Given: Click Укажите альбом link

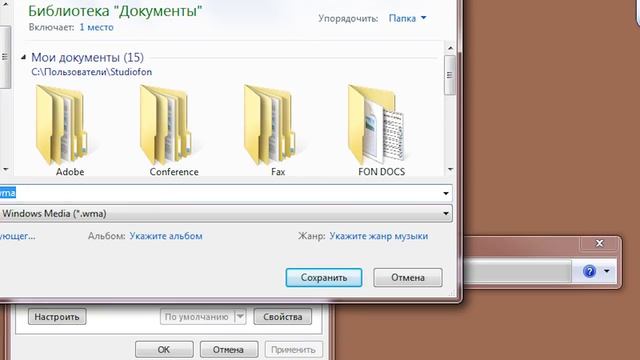Looking at the screenshot, I should 166,236.
